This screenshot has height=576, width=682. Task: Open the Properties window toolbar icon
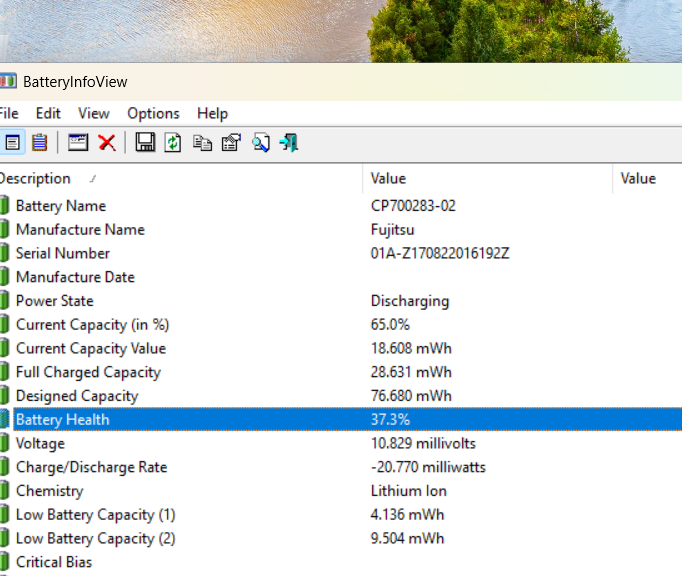click(x=78, y=142)
